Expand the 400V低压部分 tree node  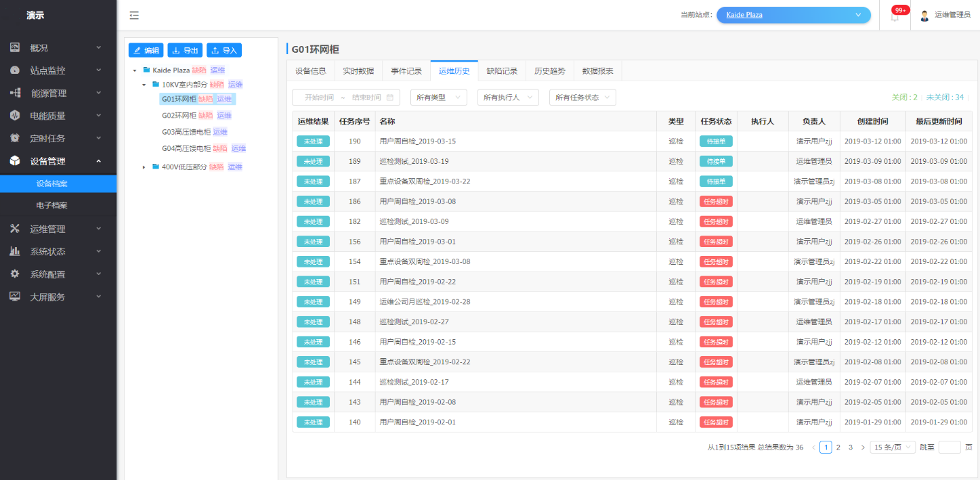[x=144, y=167]
